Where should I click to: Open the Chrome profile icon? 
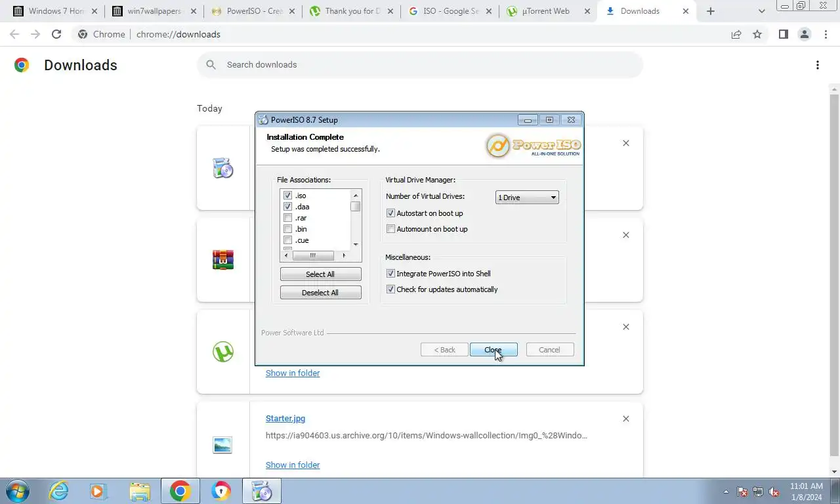[x=804, y=34]
